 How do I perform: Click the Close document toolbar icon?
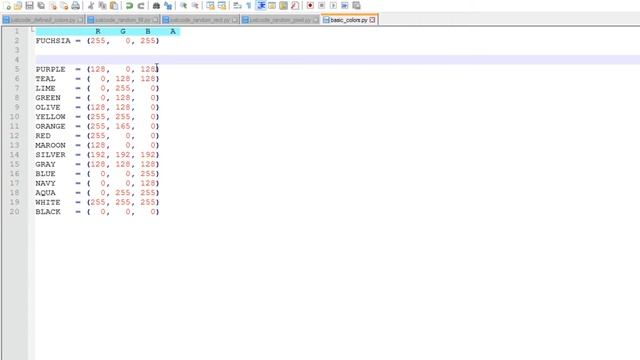click(53, 6)
